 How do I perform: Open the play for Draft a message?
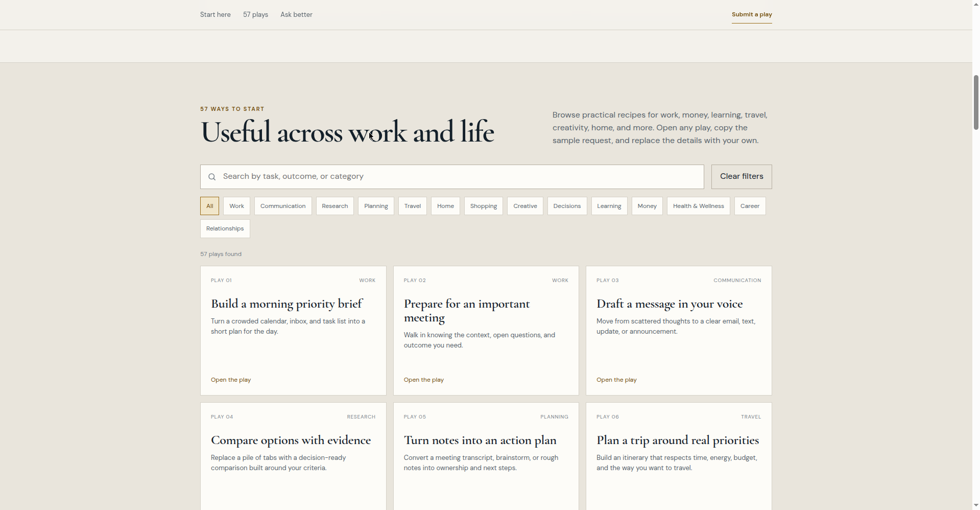(x=616, y=380)
